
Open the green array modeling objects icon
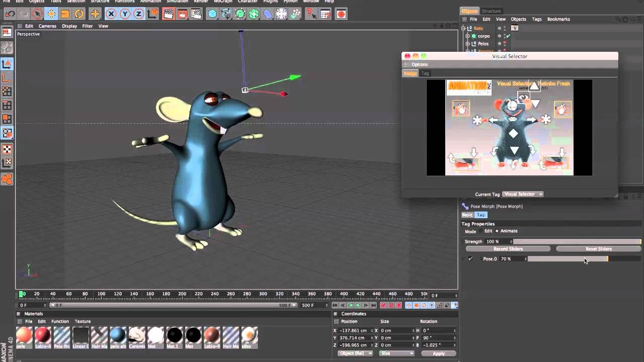click(x=254, y=14)
